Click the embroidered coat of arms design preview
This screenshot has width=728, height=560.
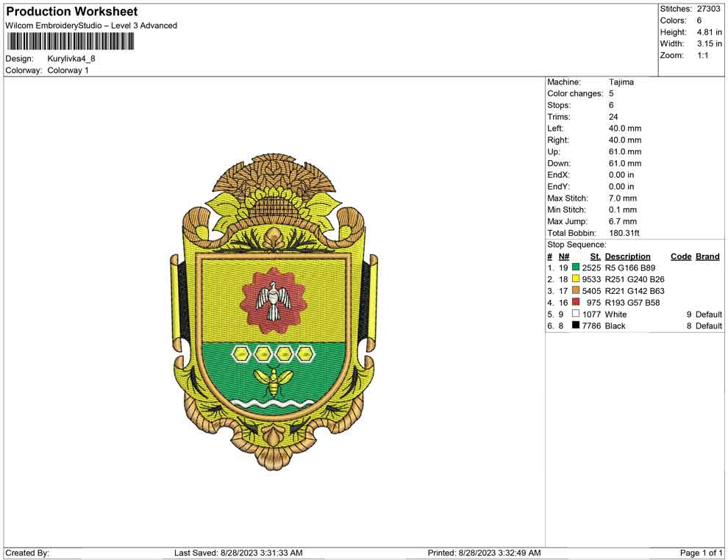[x=274, y=312]
